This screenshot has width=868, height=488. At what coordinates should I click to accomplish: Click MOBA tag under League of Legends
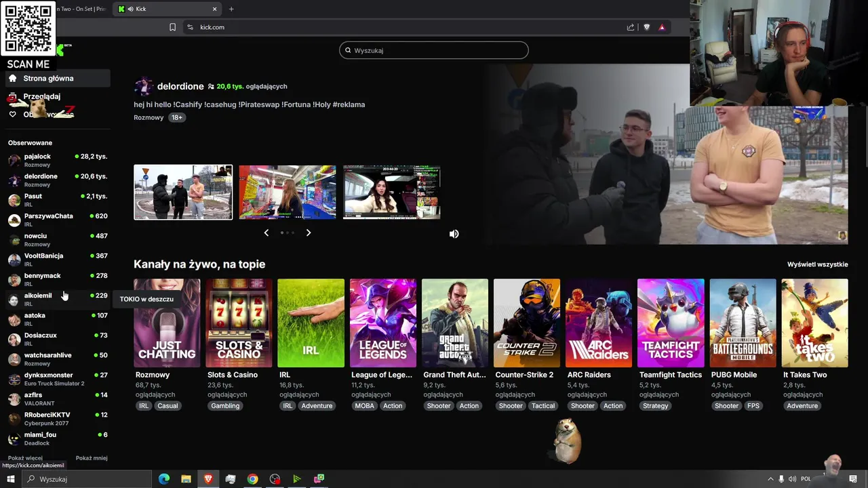[x=364, y=406]
